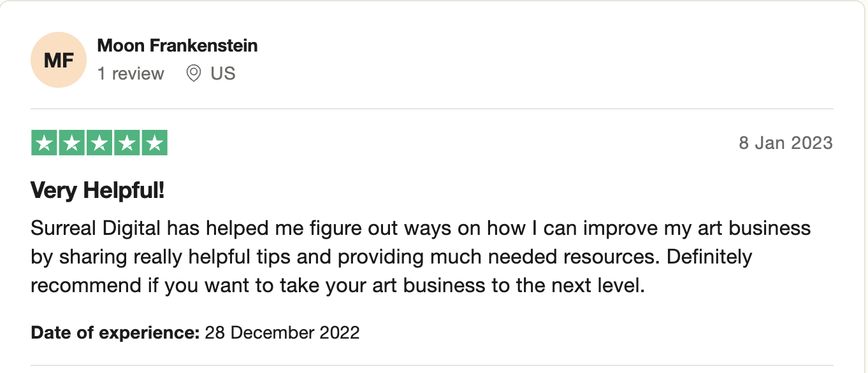Click the 8 Jan 2023 review date

[785, 143]
